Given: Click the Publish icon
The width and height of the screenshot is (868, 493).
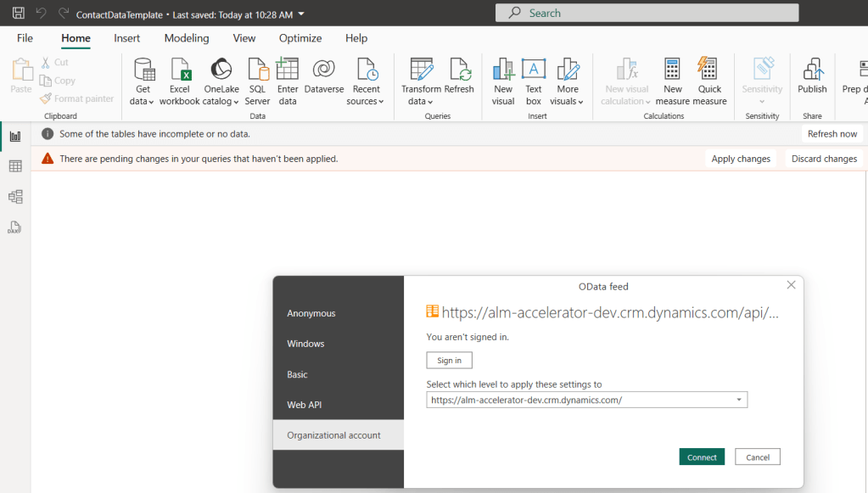Looking at the screenshot, I should [x=812, y=81].
